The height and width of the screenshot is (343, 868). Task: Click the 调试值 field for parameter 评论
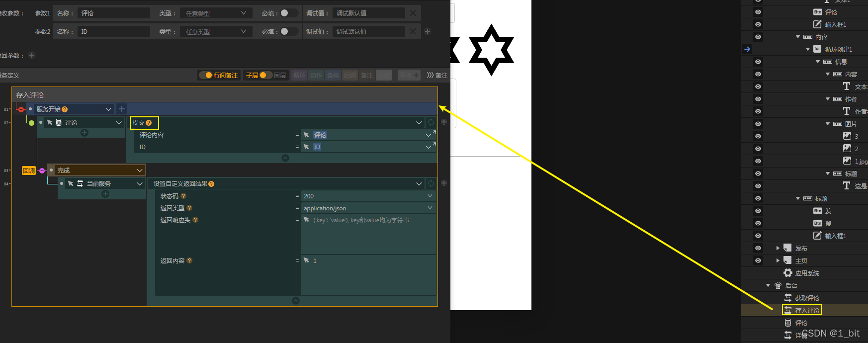pyautogui.click(x=368, y=13)
